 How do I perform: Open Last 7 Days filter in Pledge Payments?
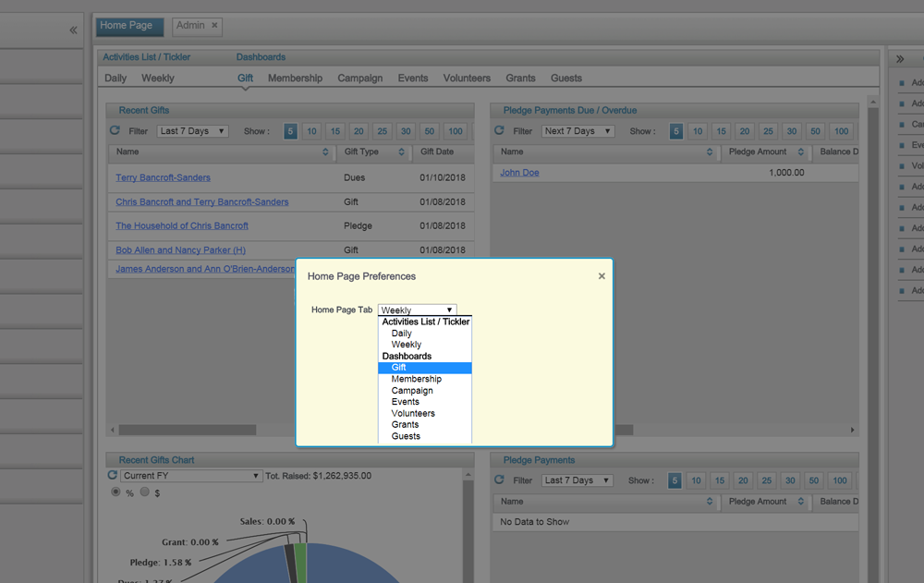pos(577,480)
